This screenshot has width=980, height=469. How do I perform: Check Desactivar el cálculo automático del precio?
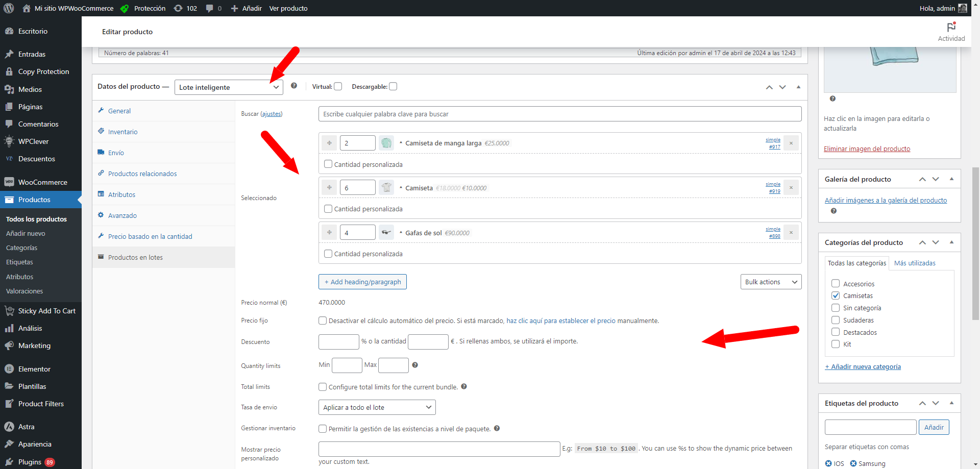323,320
